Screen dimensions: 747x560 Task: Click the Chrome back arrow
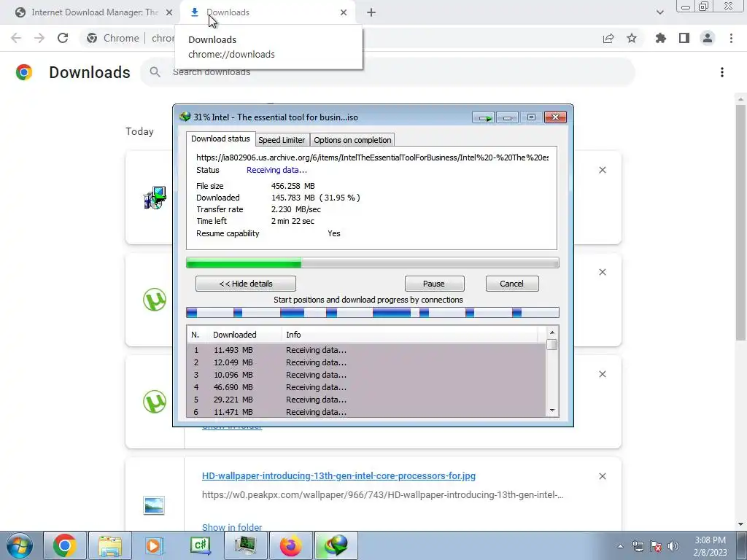point(16,38)
